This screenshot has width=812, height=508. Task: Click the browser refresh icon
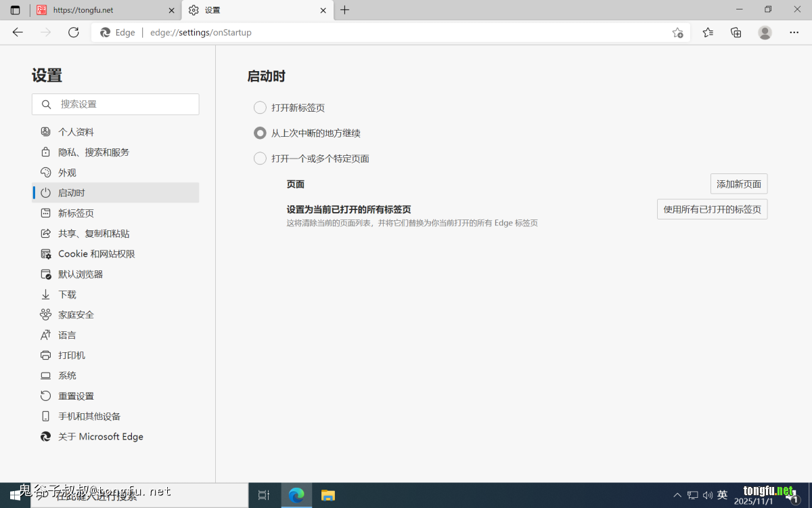[74, 33]
